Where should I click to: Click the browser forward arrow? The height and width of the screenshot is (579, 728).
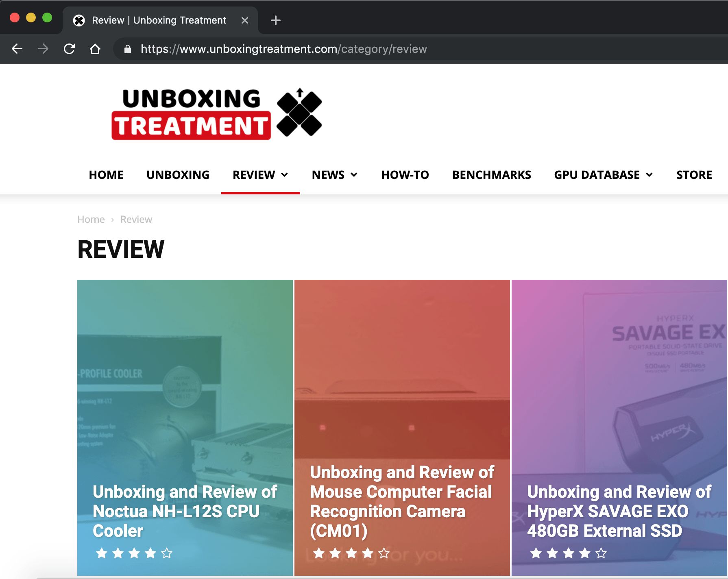(x=43, y=49)
